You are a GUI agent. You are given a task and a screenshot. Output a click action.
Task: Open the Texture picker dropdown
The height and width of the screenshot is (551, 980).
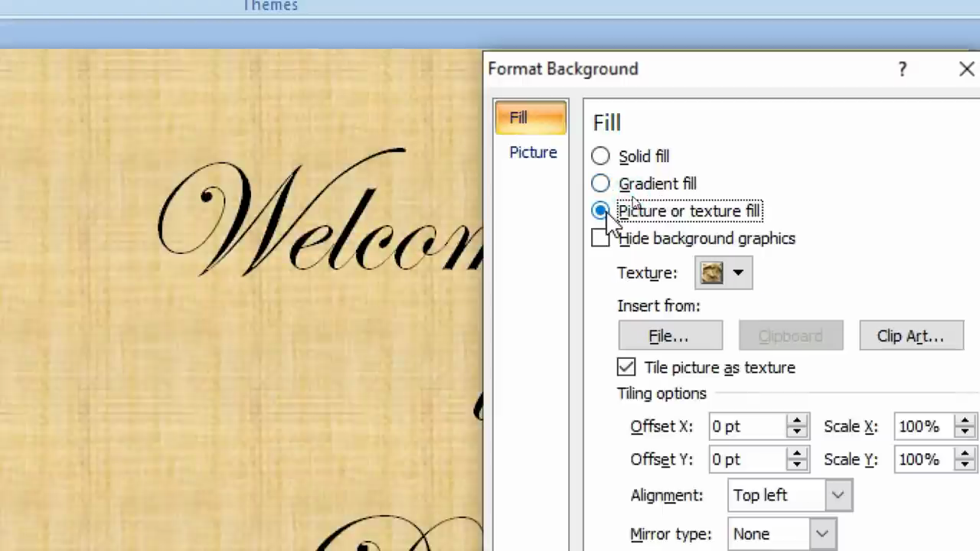[724, 272]
